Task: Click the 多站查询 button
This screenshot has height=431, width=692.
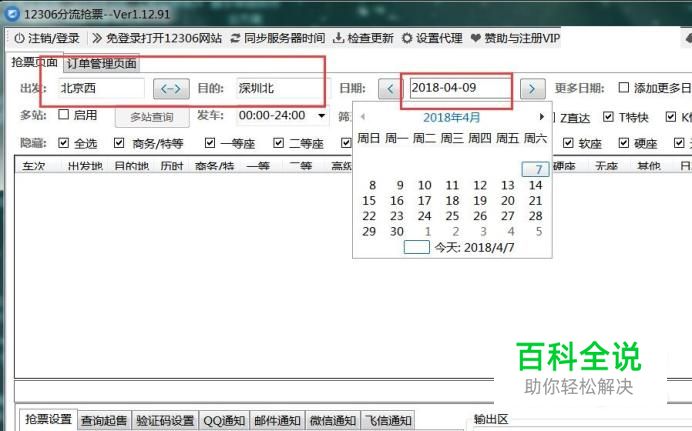Action: click(152, 117)
